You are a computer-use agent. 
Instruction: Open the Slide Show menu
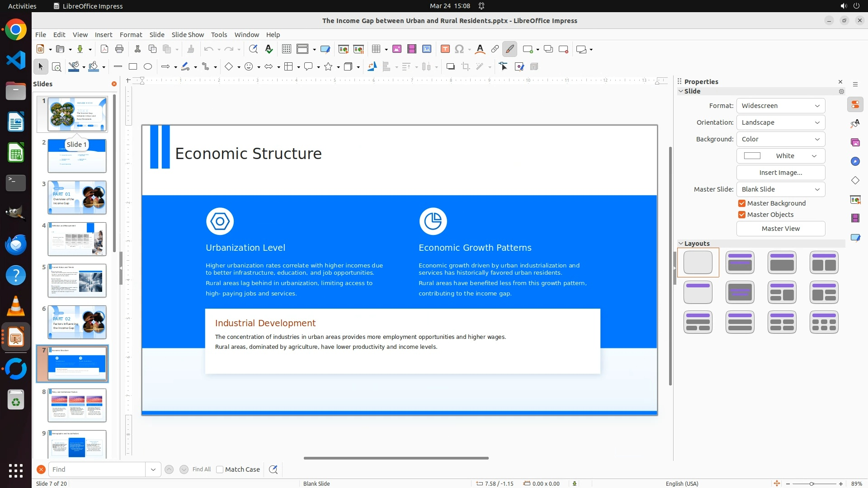coord(188,35)
